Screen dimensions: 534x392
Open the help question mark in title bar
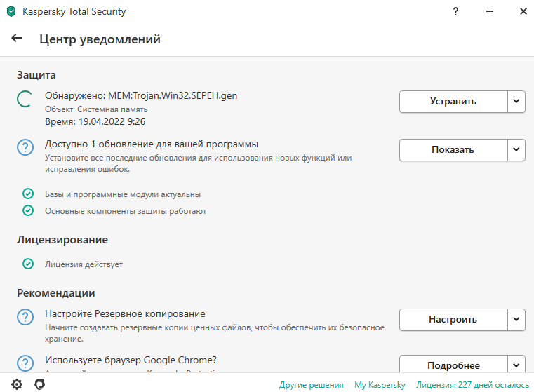[x=456, y=12]
